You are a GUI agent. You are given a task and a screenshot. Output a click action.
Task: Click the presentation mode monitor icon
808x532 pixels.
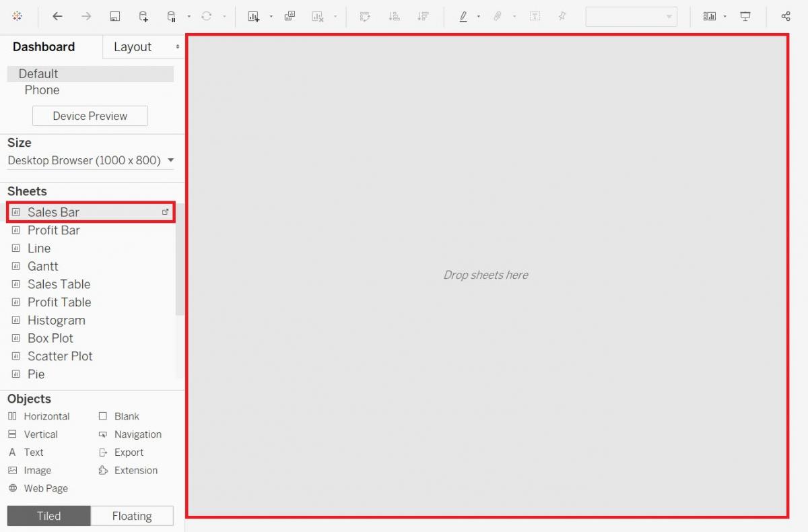pyautogui.click(x=745, y=16)
